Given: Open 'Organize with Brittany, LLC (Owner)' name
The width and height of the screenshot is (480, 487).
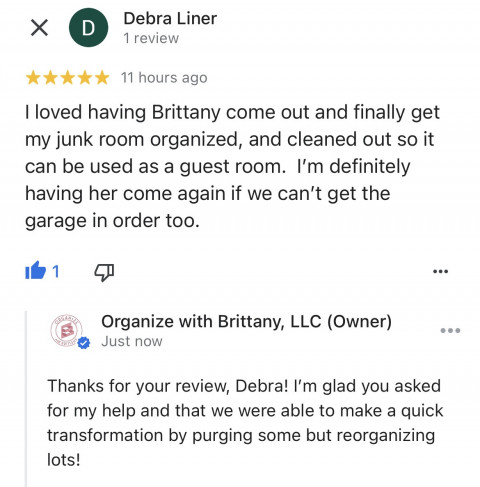Looking at the screenshot, I should (x=246, y=322).
